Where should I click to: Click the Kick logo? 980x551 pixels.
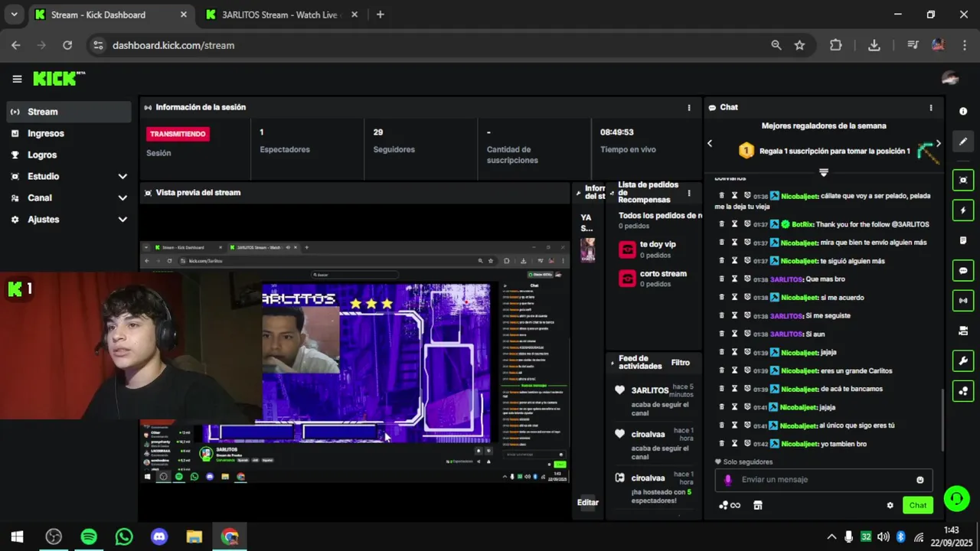click(59, 79)
